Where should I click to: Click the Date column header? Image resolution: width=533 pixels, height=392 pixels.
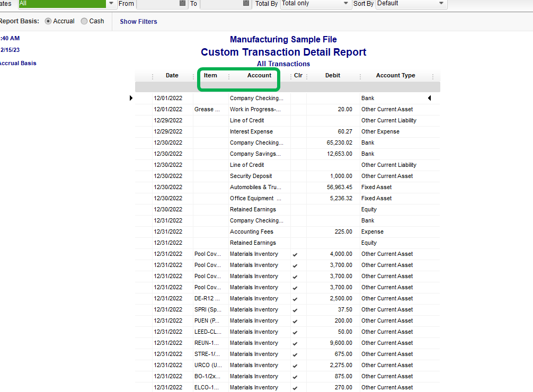coord(172,75)
